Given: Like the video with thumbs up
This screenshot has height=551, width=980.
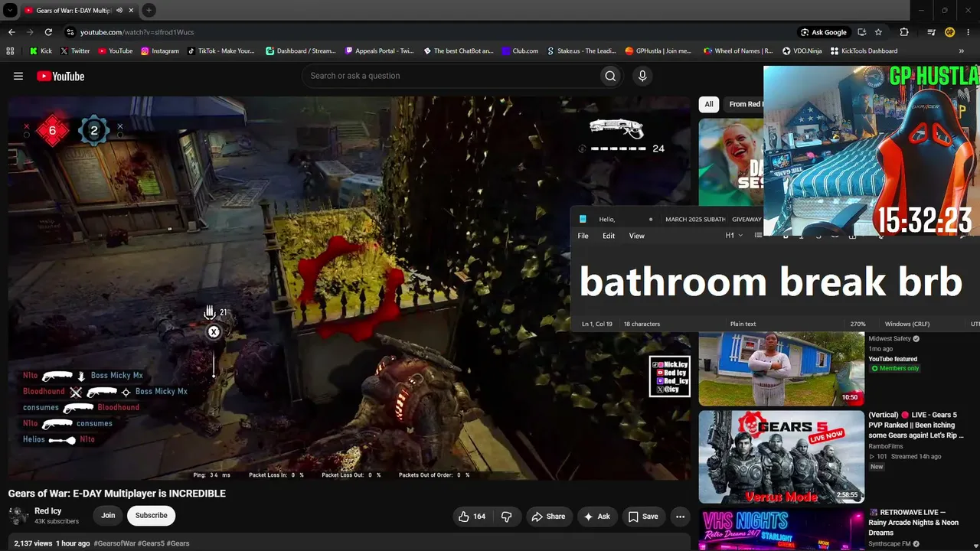Looking at the screenshot, I should 472,517.
